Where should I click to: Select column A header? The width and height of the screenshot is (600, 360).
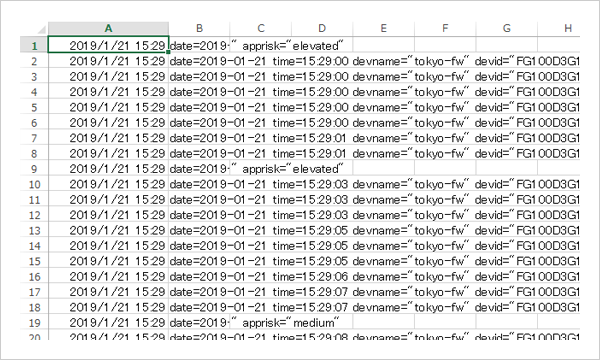[x=108, y=28]
